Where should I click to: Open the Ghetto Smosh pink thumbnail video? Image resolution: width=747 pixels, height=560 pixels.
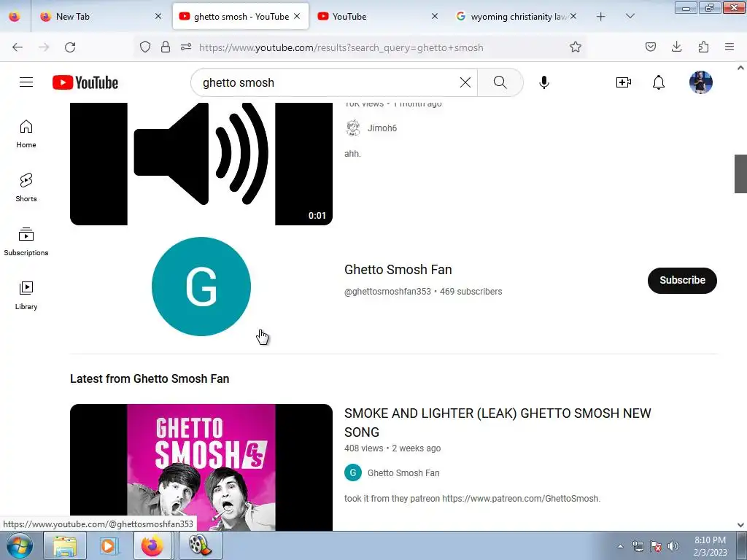[201, 467]
